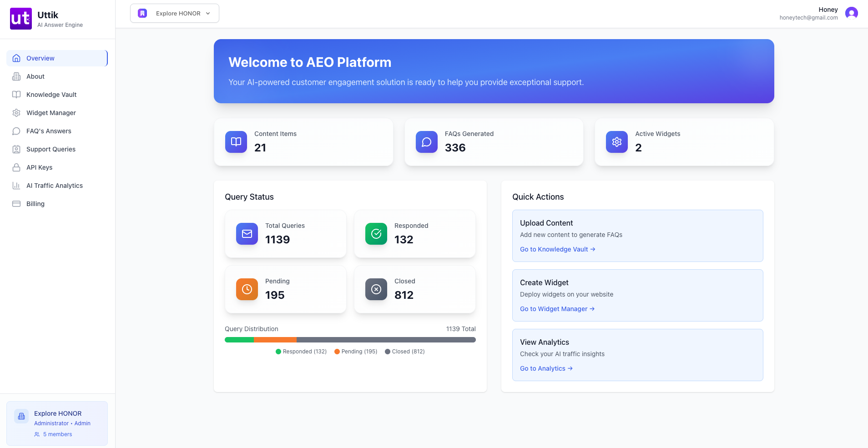Open Support Queries in sidebar
This screenshot has width=868, height=448.
click(x=57, y=149)
